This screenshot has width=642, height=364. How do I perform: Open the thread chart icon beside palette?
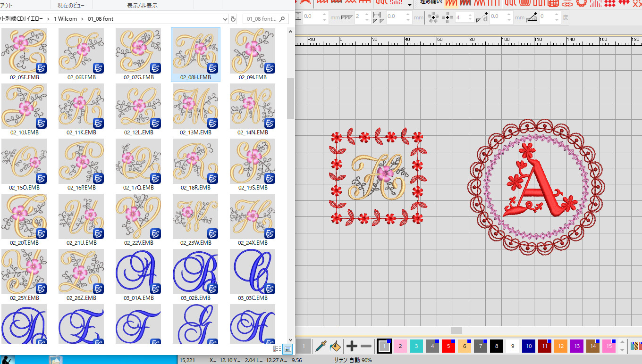636,347
